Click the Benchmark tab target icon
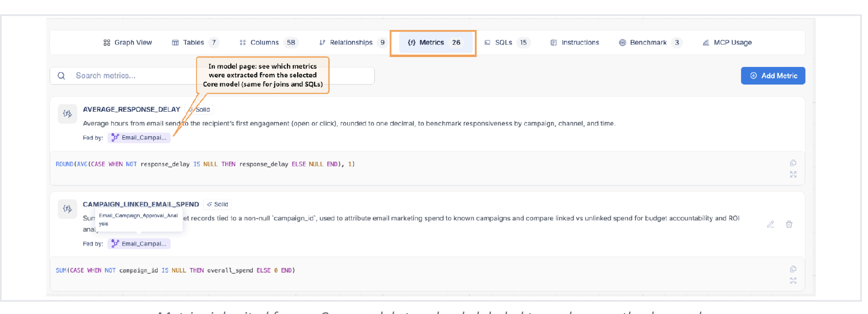The height and width of the screenshot is (314, 868). tap(623, 43)
